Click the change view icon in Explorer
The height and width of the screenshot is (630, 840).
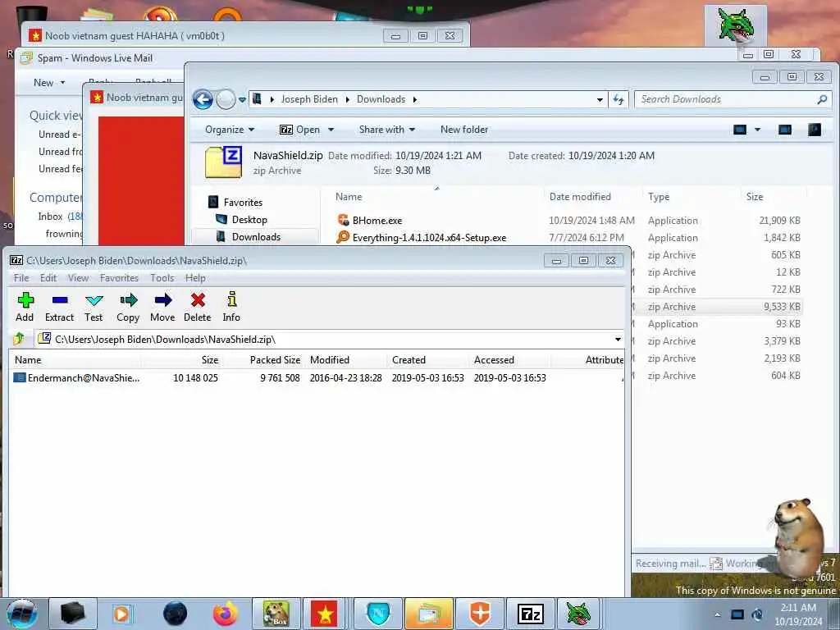(x=740, y=130)
